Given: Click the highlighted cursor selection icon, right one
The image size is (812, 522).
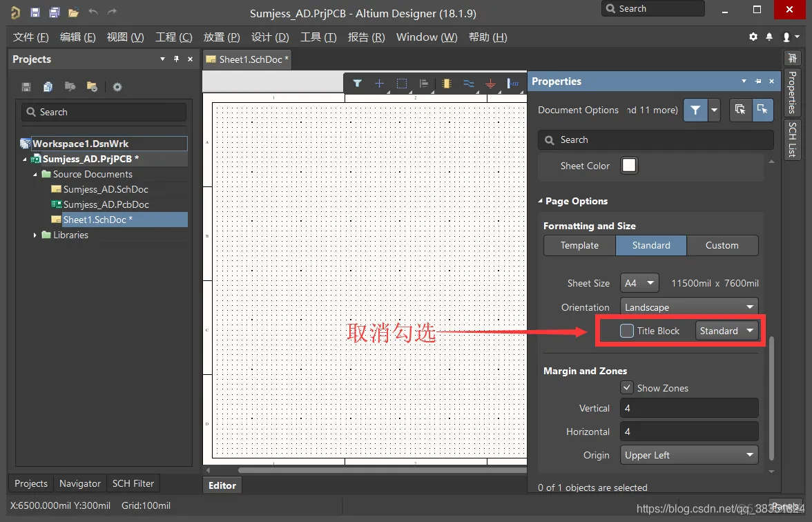Looking at the screenshot, I should [762, 110].
